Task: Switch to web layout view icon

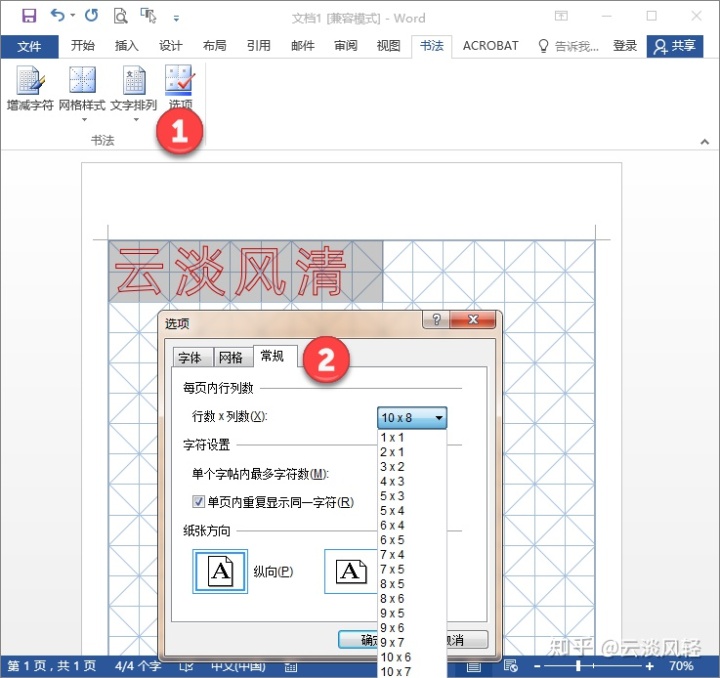Action: (x=511, y=666)
